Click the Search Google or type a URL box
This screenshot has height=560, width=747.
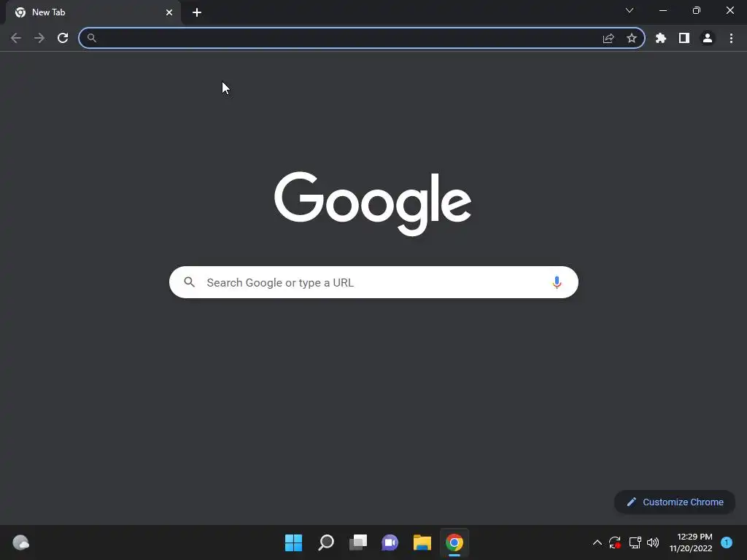point(373,282)
